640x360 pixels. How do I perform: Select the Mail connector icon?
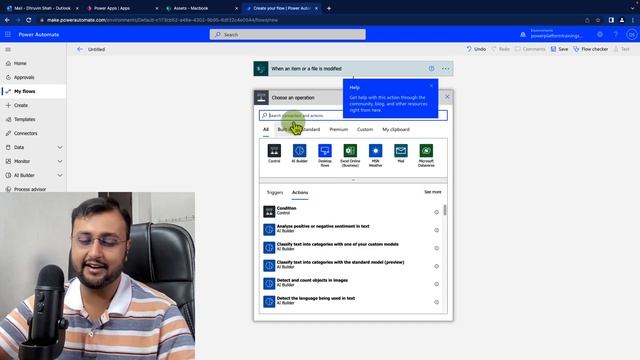tap(401, 151)
